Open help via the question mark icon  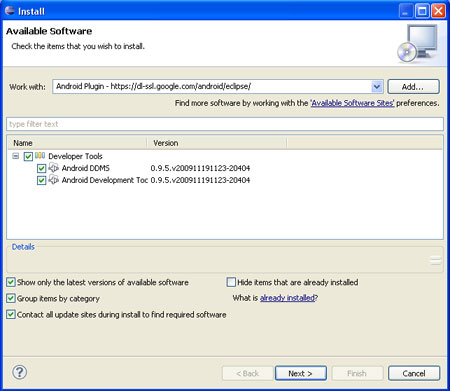(x=20, y=372)
